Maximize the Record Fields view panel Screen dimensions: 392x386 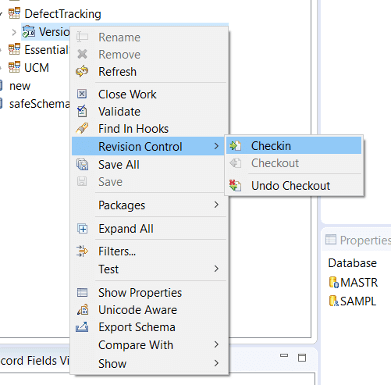tap(302, 358)
